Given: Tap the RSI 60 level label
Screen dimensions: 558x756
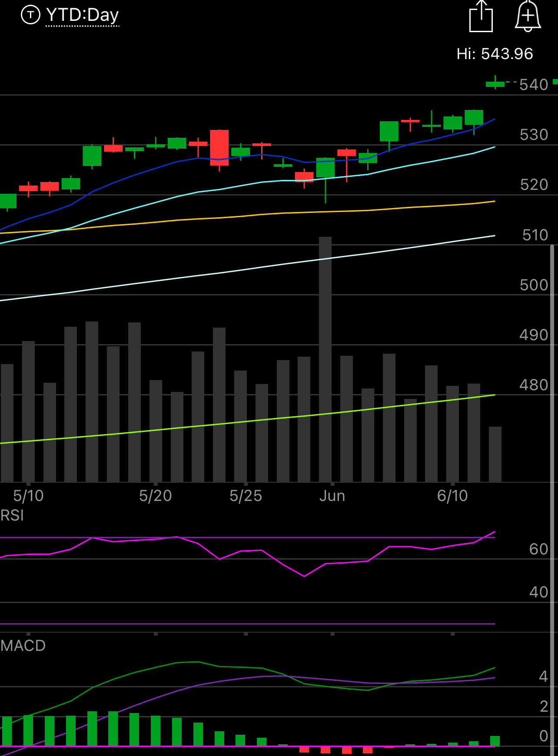Looking at the screenshot, I should point(539,549).
